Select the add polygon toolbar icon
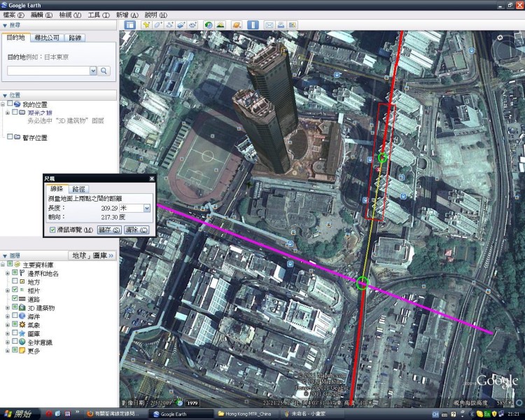 coord(158,25)
